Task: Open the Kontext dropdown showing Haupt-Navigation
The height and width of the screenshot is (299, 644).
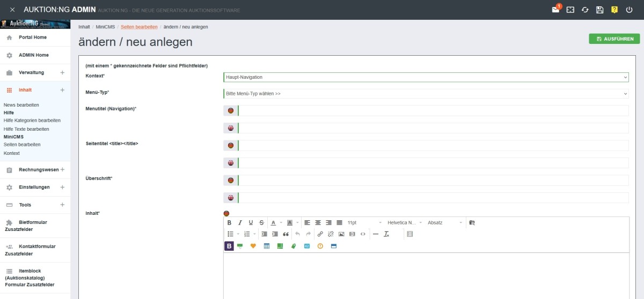Action: [426, 77]
